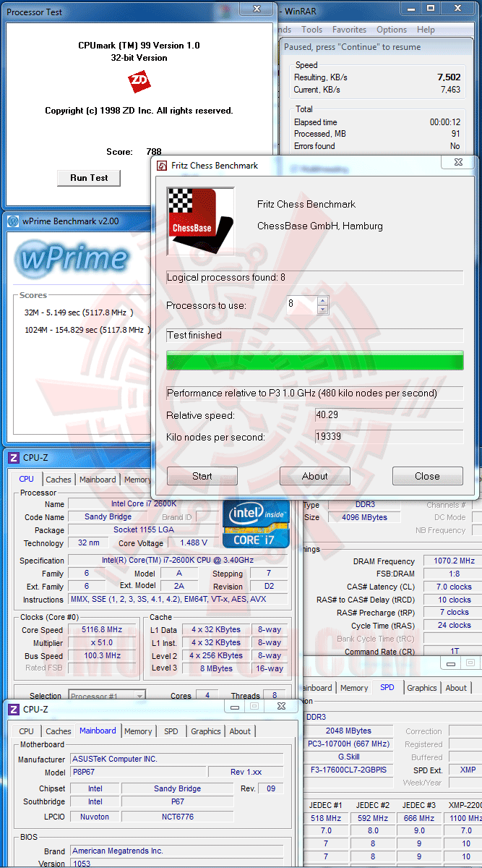Click the Kilo nodes per second value 19339
The image size is (482, 868).
click(x=389, y=437)
